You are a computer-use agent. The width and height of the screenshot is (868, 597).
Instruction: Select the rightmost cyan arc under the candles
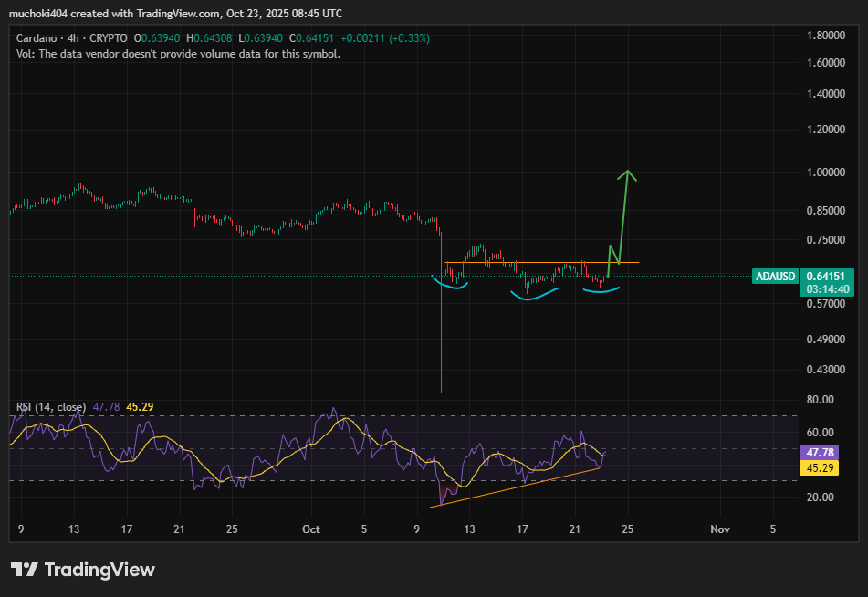601,291
